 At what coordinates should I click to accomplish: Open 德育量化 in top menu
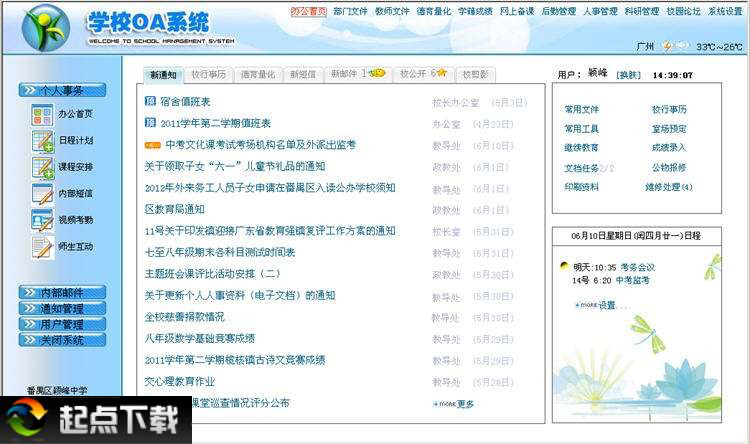pos(433,11)
